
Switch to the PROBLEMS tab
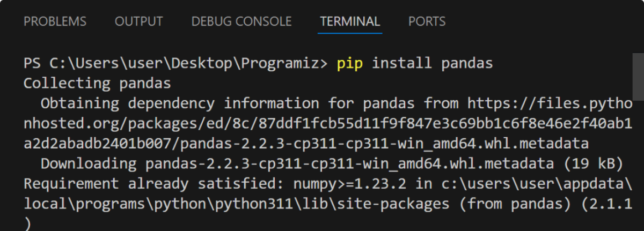point(55,21)
